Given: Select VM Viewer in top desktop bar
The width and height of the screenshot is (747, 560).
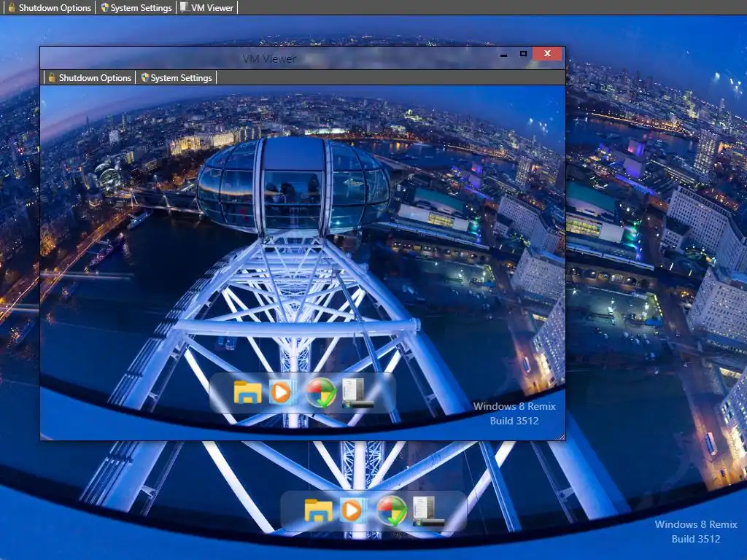Looking at the screenshot, I should (206, 7).
